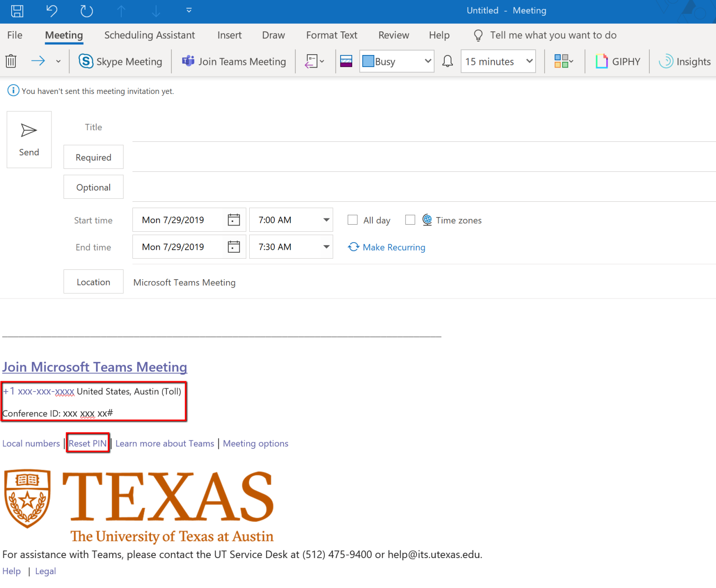Click the Save icon in title bar
The image size is (716, 588).
click(17, 11)
